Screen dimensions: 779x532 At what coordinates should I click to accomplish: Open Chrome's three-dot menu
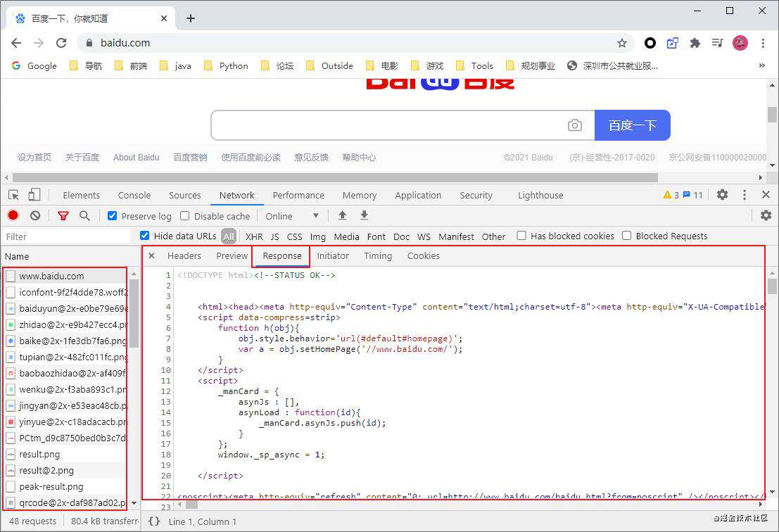pos(763,43)
